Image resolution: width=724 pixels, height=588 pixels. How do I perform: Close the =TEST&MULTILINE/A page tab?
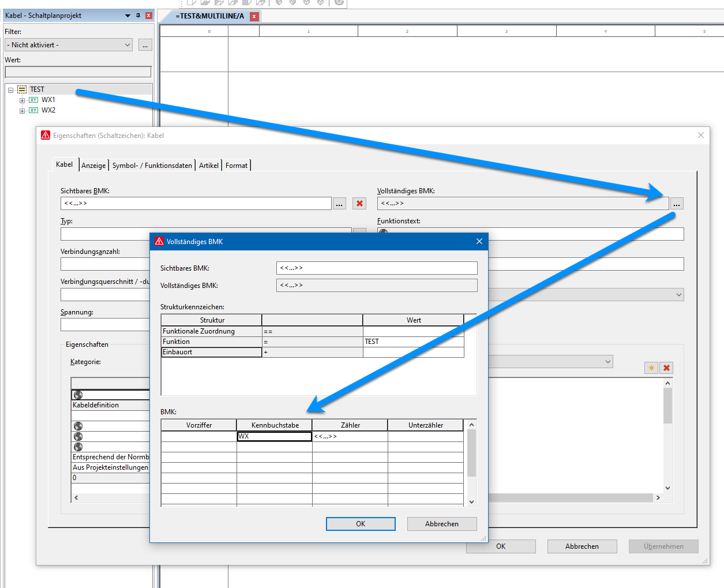pyautogui.click(x=254, y=16)
